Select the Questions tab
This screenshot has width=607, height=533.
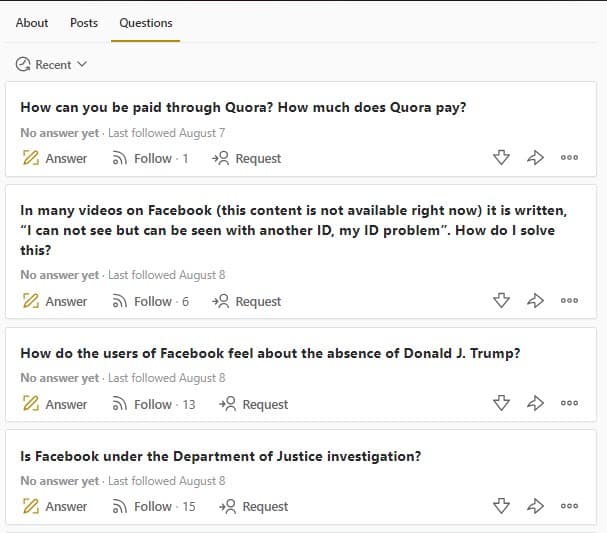pos(146,23)
